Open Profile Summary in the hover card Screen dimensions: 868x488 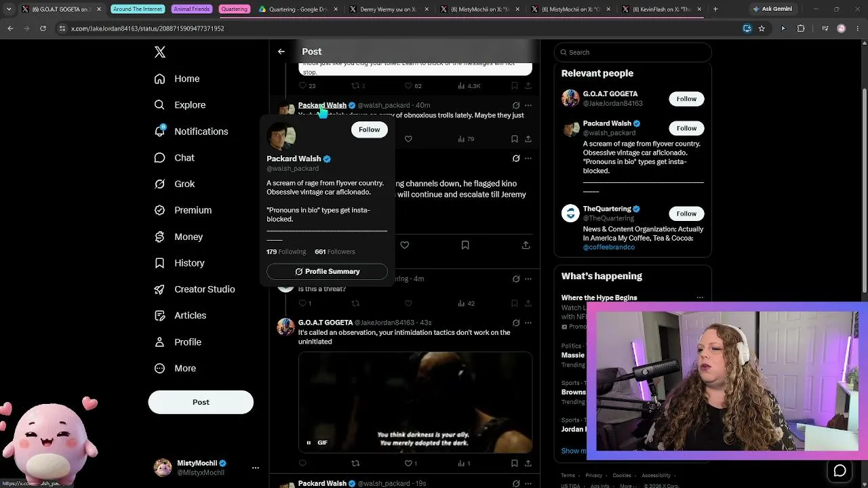(327, 272)
